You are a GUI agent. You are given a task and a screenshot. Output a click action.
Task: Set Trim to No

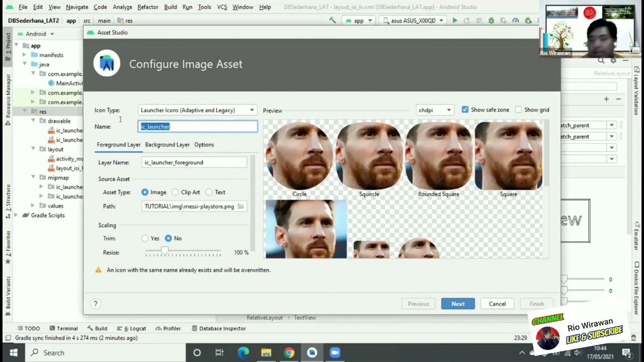click(168, 238)
